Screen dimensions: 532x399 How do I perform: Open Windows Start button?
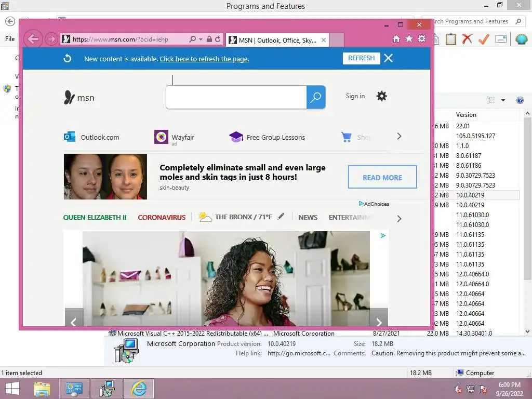12,389
